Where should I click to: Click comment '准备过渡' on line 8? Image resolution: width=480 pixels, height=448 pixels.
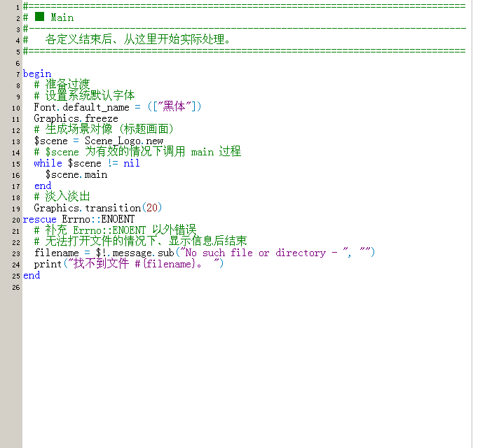(68, 84)
